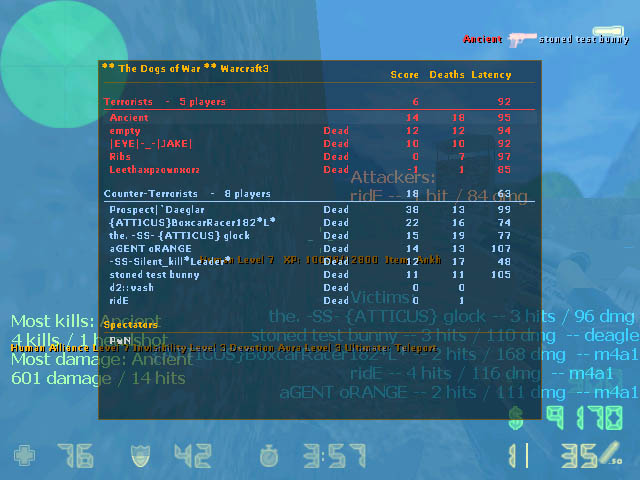The width and height of the screenshot is (640, 480).
Task: Click the Score column header
Action: [404, 75]
